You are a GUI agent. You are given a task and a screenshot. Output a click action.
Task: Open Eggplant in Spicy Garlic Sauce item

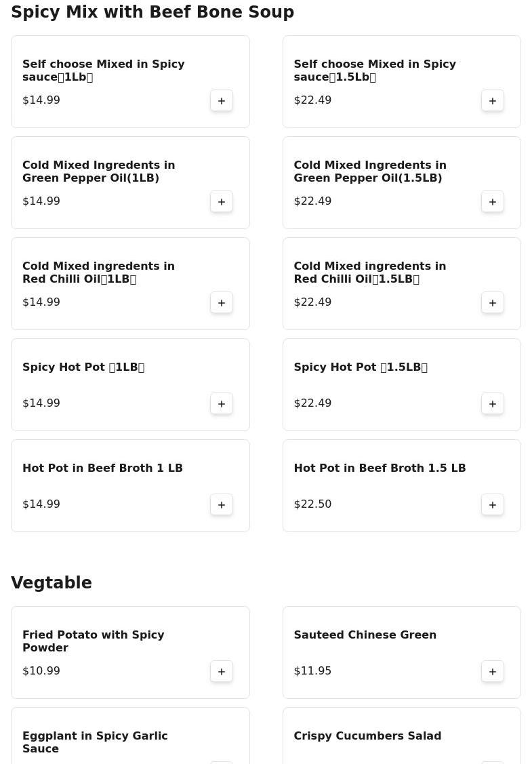(x=95, y=742)
